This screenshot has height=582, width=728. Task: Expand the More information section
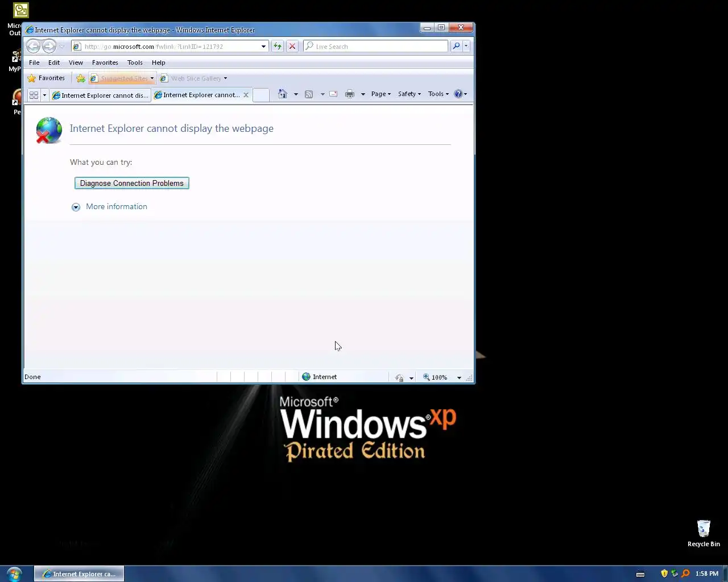[x=76, y=207]
